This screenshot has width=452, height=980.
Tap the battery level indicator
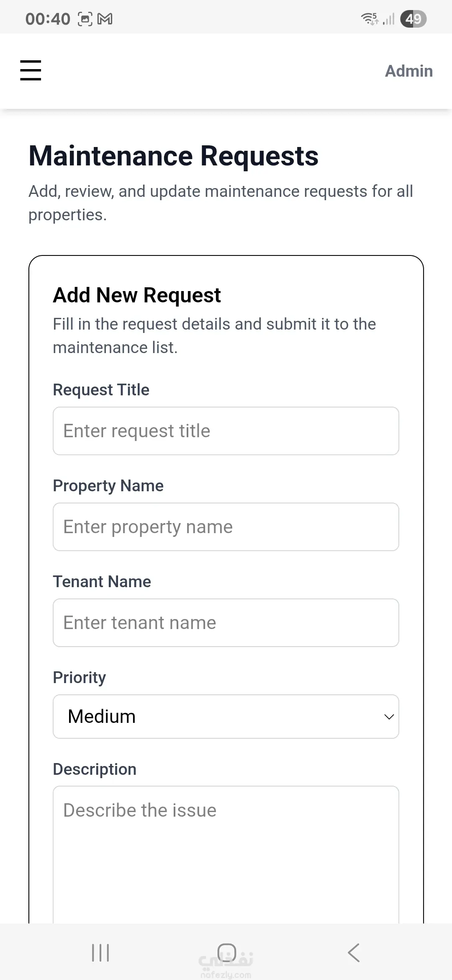point(413,19)
